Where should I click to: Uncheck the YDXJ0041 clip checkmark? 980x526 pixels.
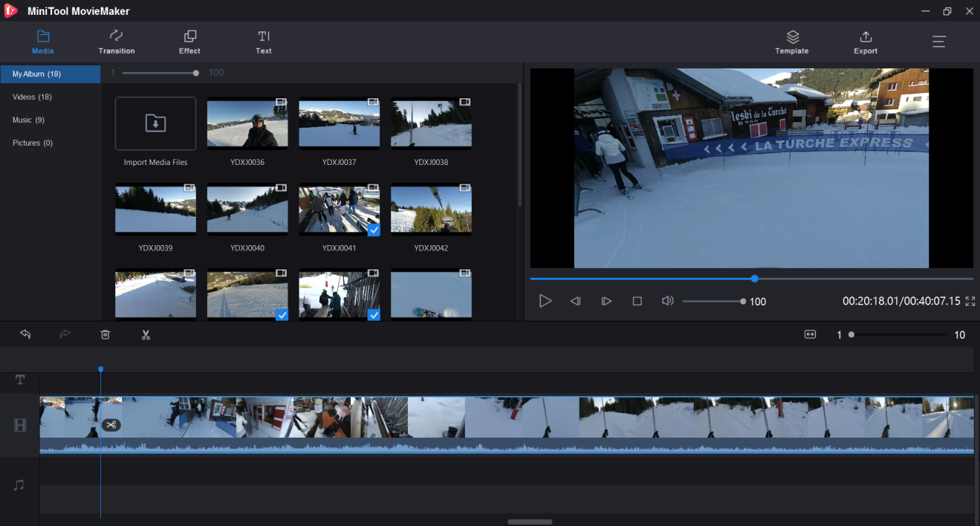click(374, 230)
